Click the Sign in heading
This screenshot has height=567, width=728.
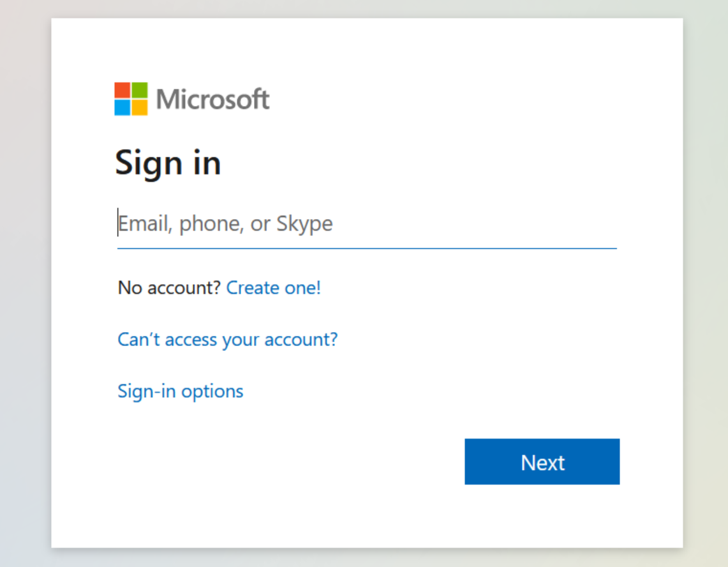(168, 163)
